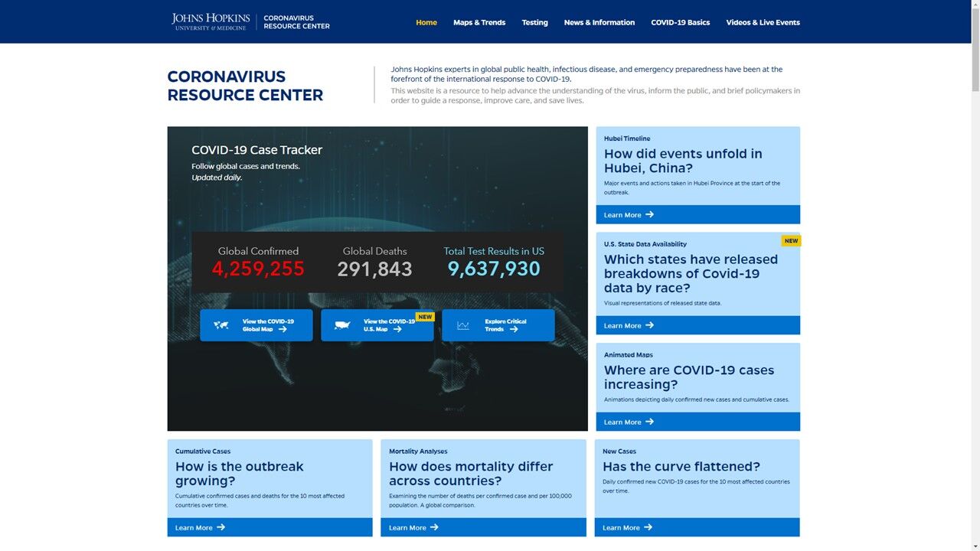Click 'Updated daily.' text
Viewport: 980px width, 551px height.
(x=217, y=178)
